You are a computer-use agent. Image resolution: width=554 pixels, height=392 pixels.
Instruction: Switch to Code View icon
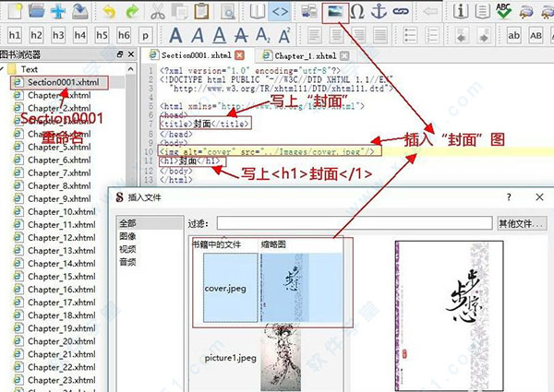coord(279,11)
